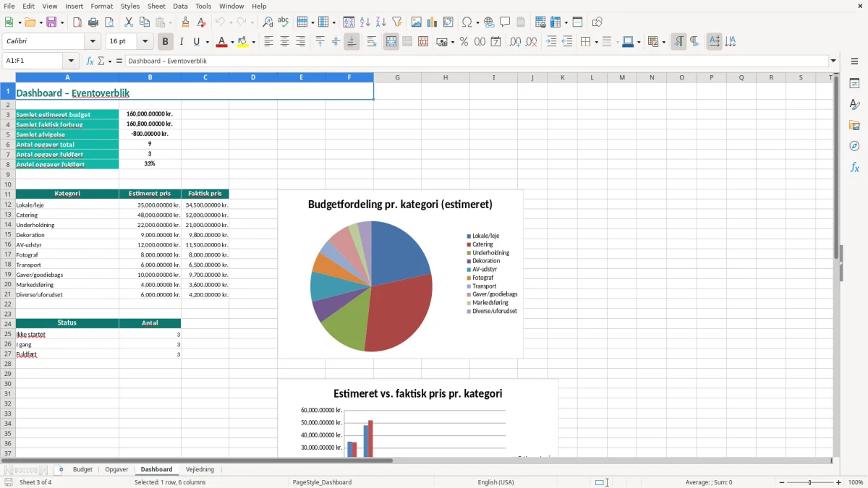868x488 pixels.
Task: Toggle Align Bottom vertical alignment
Action: 352,42
